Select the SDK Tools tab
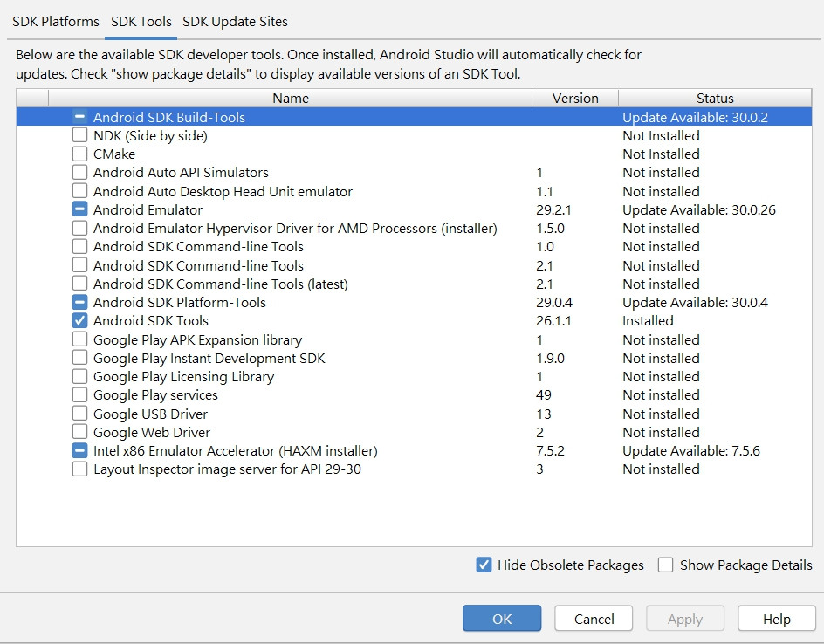Image resolution: width=824 pixels, height=644 pixels. (x=141, y=21)
